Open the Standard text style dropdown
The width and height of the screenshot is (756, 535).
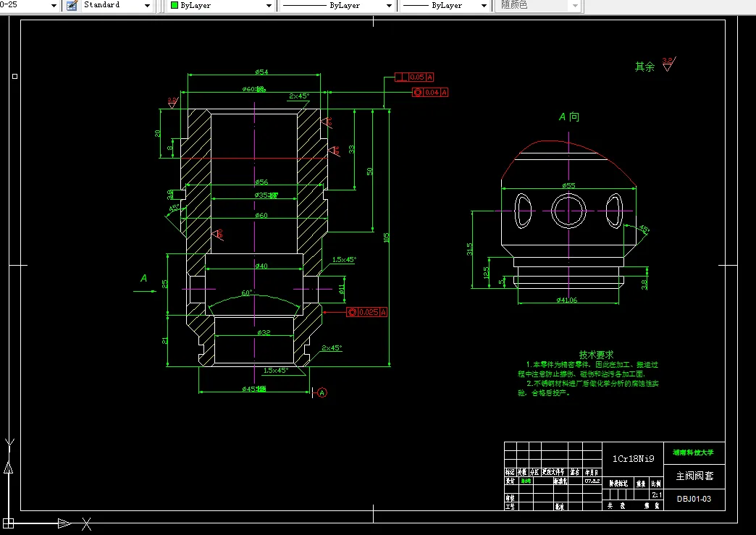coord(148,5)
